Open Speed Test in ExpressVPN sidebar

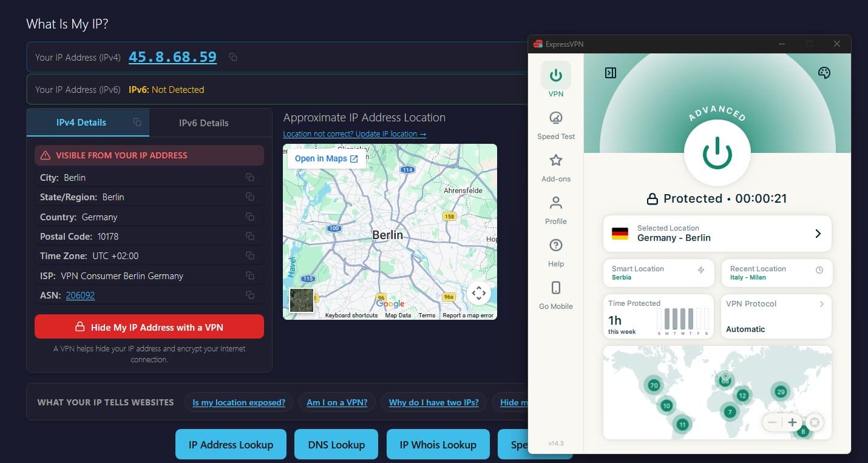click(x=555, y=126)
